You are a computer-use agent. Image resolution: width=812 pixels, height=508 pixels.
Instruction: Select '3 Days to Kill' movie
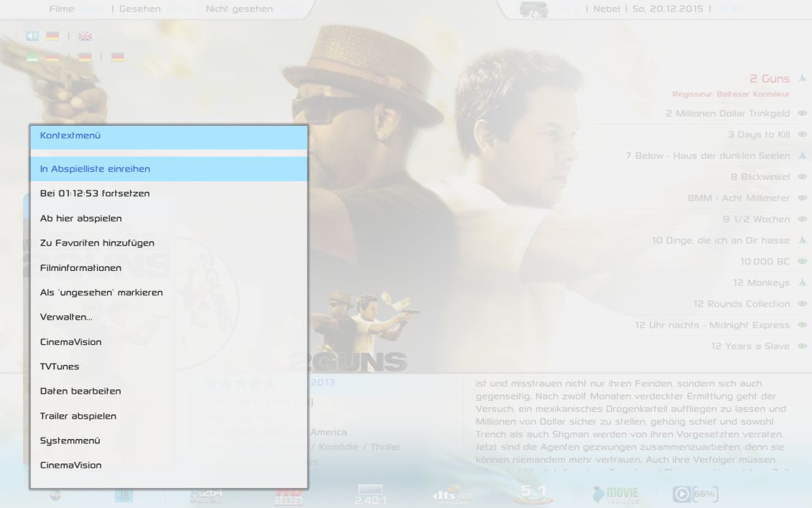pos(759,134)
